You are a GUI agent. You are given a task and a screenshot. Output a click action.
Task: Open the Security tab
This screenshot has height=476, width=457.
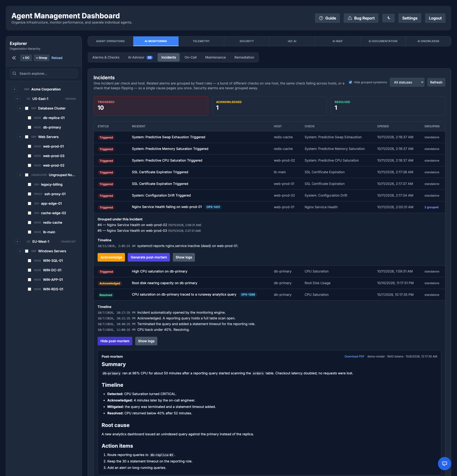tap(246, 41)
